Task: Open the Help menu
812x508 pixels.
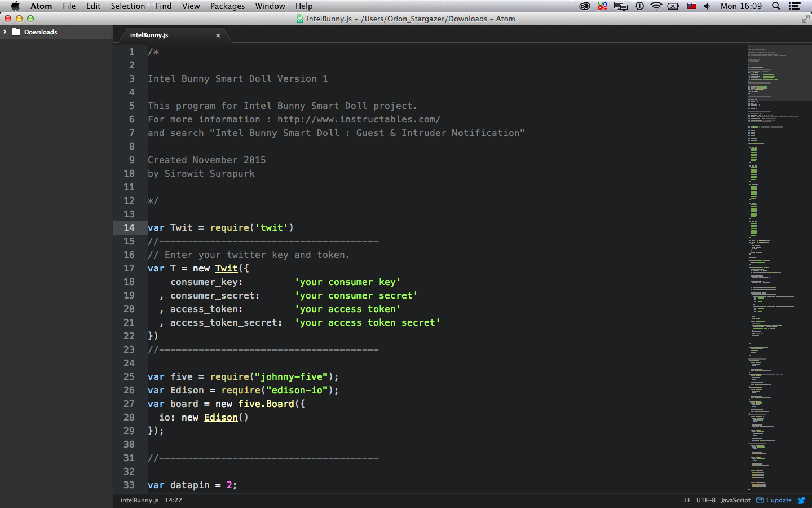Action: pos(304,6)
